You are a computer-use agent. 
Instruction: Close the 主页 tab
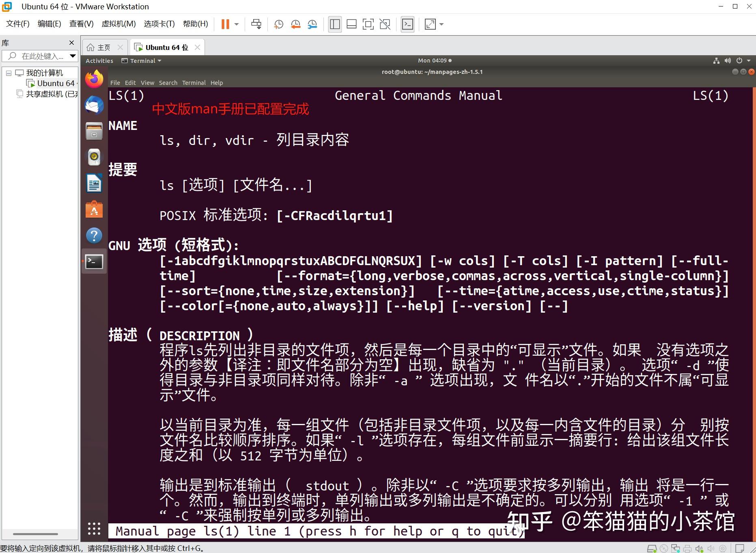point(120,48)
